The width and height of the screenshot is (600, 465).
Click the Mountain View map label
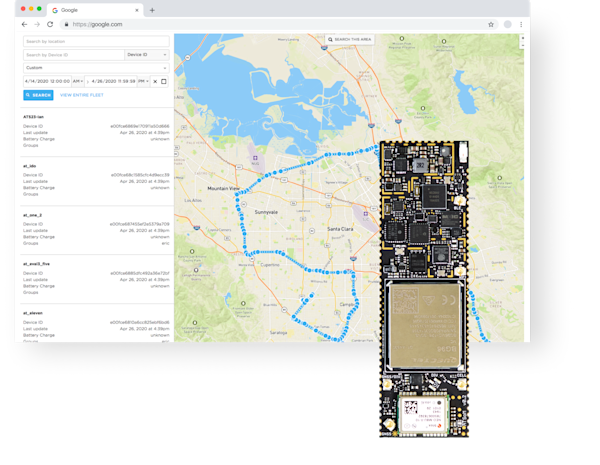[x=223, y=188]
